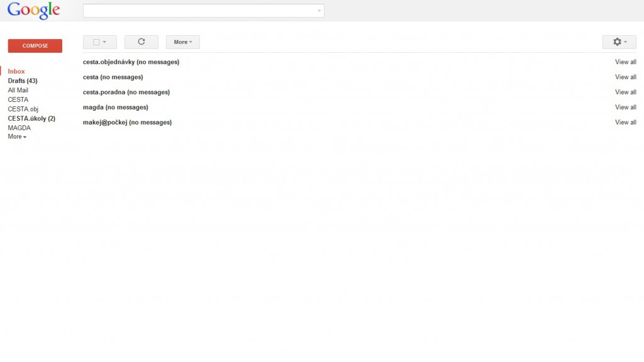The height and width of the screenshot is (362, 644).
Task: Click View all for magda
Action: click(626, 108)
